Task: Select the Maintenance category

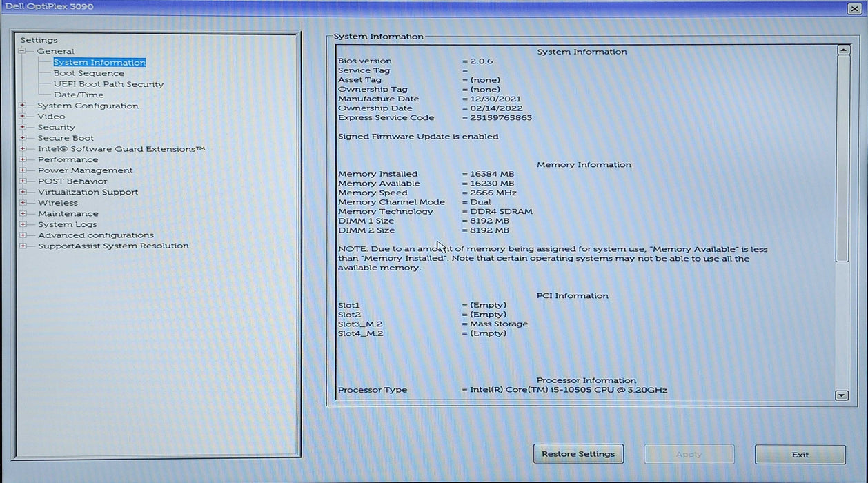Action: click(x=68, y=214)
